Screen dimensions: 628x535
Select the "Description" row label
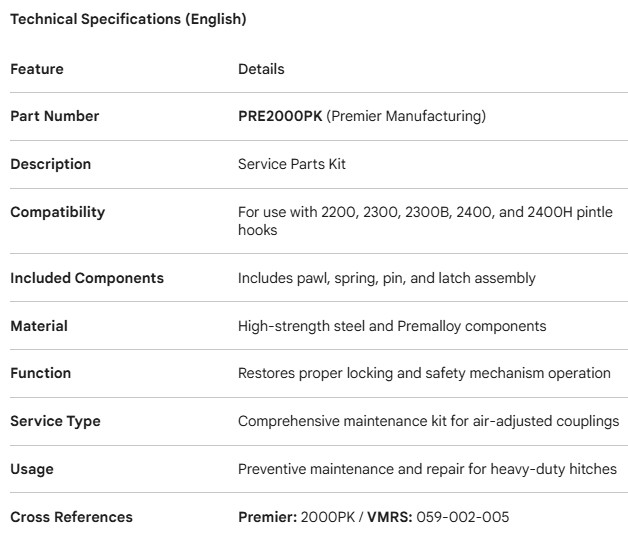click(x=50, y=164)
